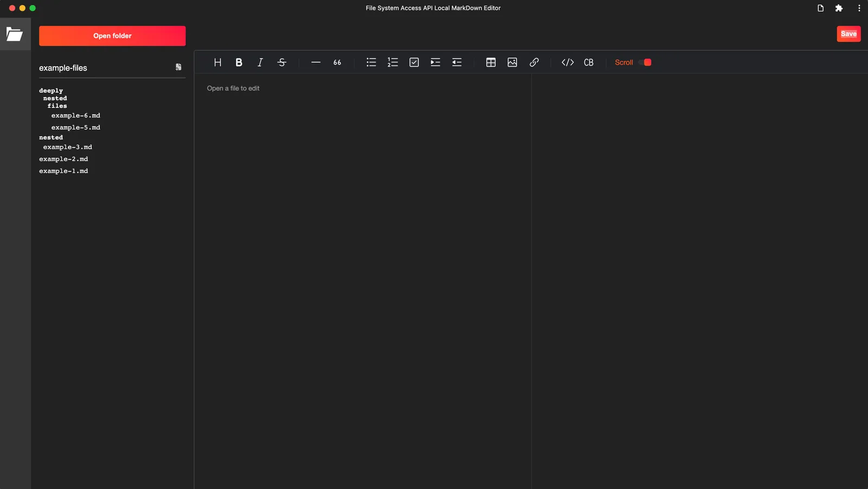Insert a hyperlink with the link icon
This screenshot has height=489, width=868.
point(534,62)
